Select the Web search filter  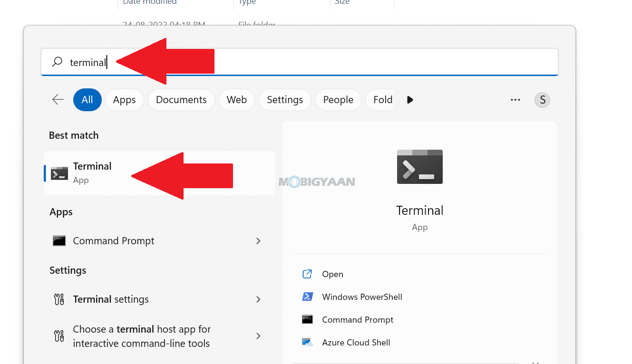point(236,100)
